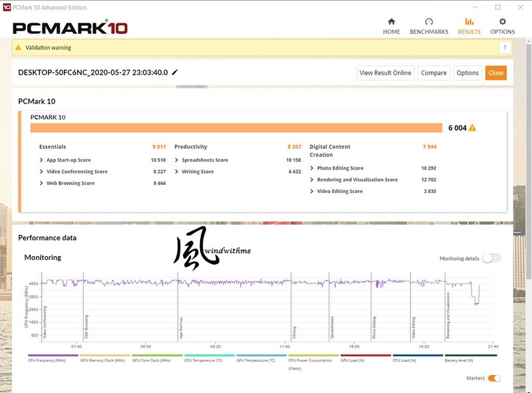532x393 pixels.
Task: Open the Home navigation icon
Action: point(391,22)
